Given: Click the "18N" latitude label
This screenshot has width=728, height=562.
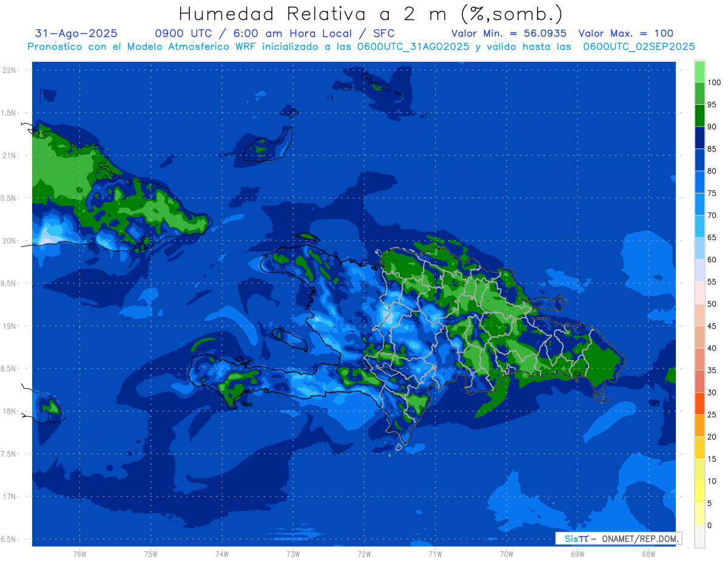Looking at the screenshot, I should click(x=10, y=411).
